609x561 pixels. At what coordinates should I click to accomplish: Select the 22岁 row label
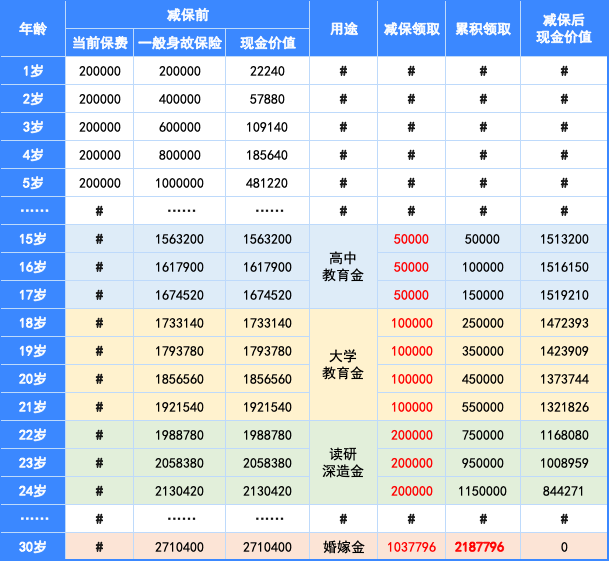33,435
